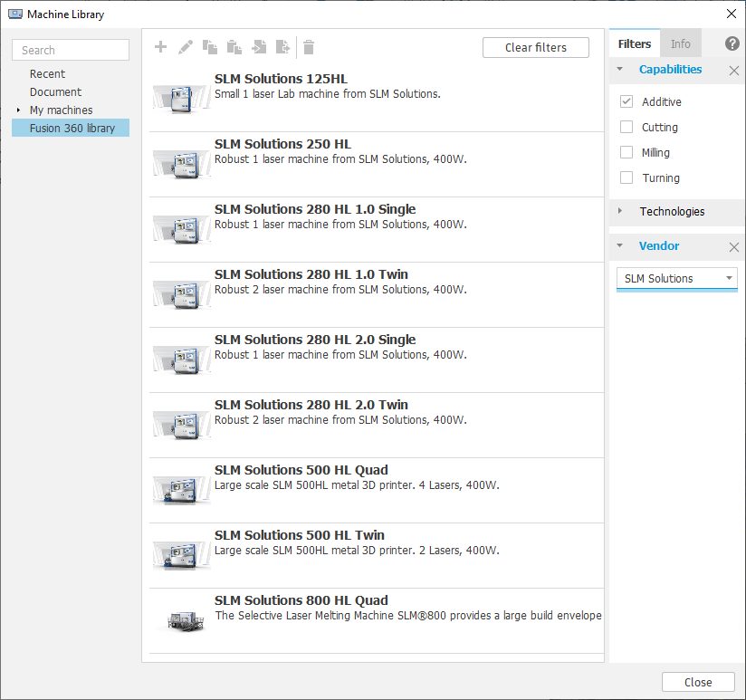This screenshot has height=700, width=746.
Task: Click the SLM 500 HL Quad thumbnail
Action: click(x=182, y=490)
